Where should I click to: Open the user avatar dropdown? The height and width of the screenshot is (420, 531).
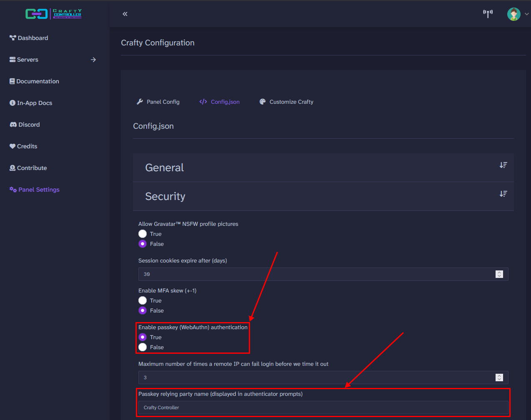coord(513,14)
